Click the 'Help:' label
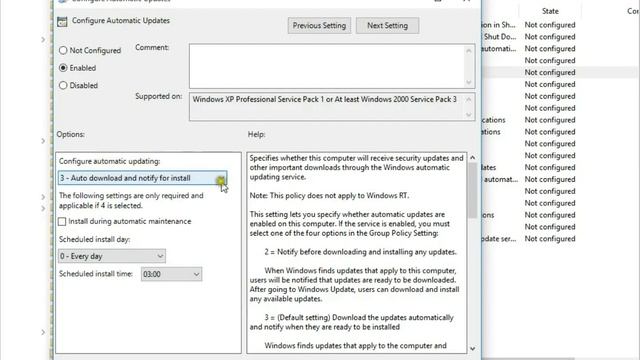 coord(256,134)
